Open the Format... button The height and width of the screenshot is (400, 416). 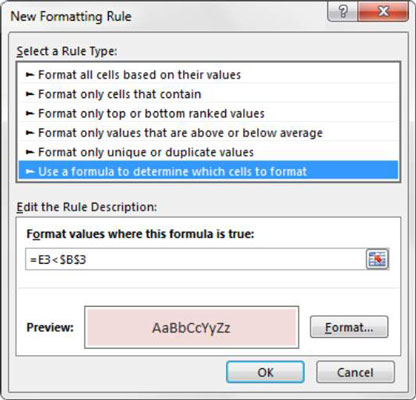pyautogui.click(x=349, y=327)
